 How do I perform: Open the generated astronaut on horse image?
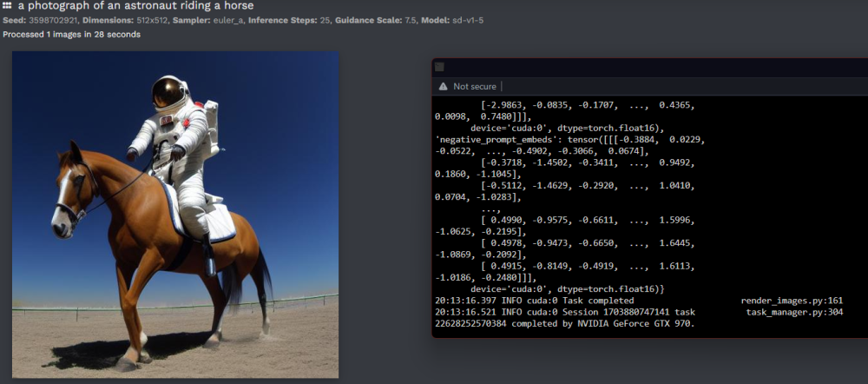point(175,215)
